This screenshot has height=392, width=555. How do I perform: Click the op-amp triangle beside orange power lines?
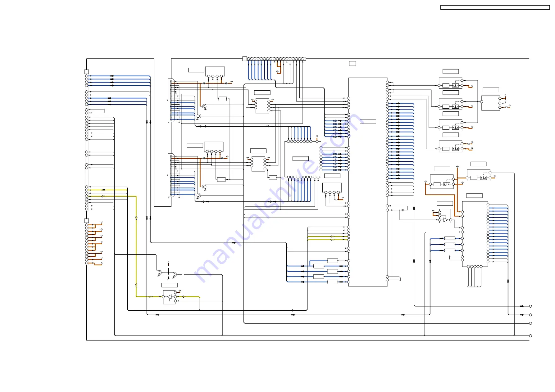coord(446,220)
